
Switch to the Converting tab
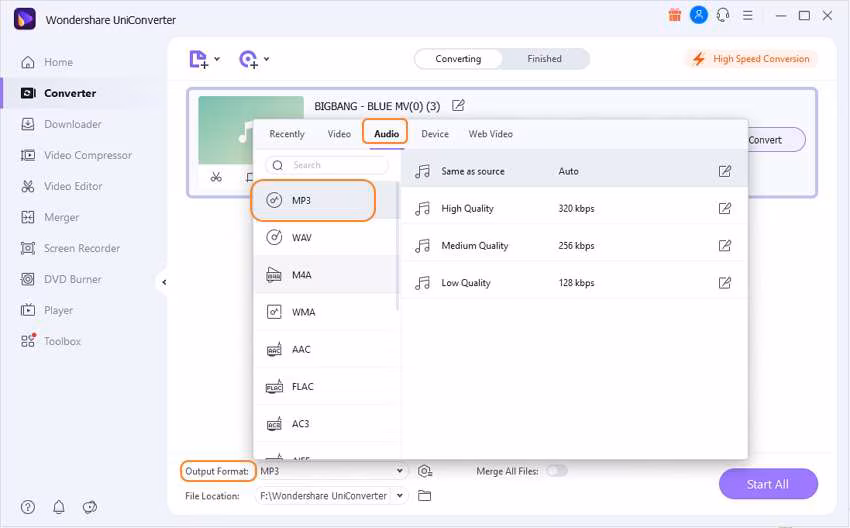(458, 59)
